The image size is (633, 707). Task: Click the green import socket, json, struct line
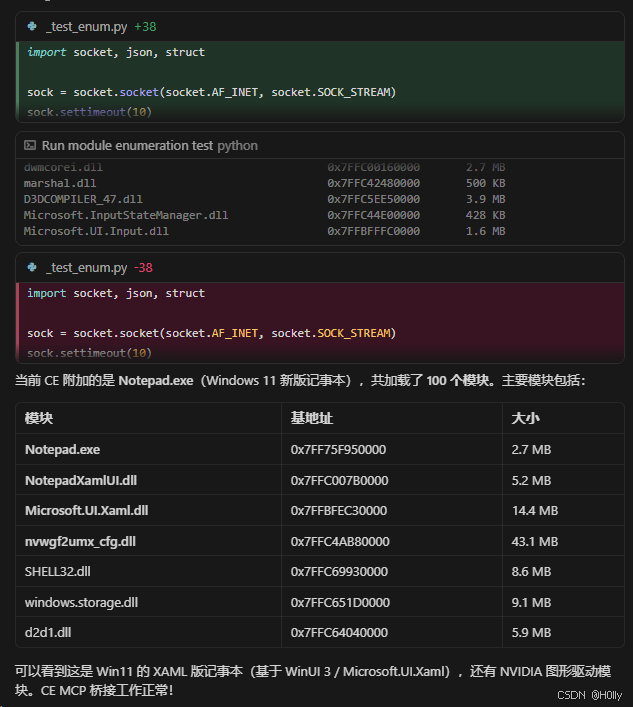click(116, 52)
